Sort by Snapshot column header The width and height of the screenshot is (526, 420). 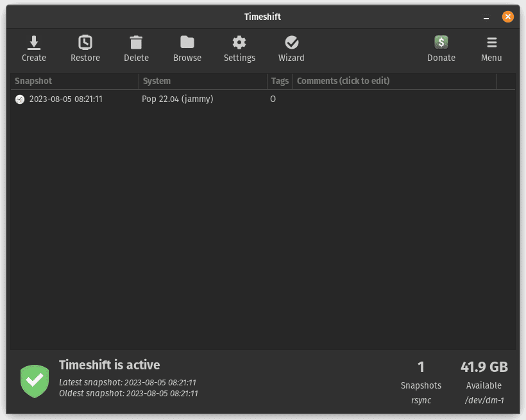pyautogui.click(x=74, y=81)
